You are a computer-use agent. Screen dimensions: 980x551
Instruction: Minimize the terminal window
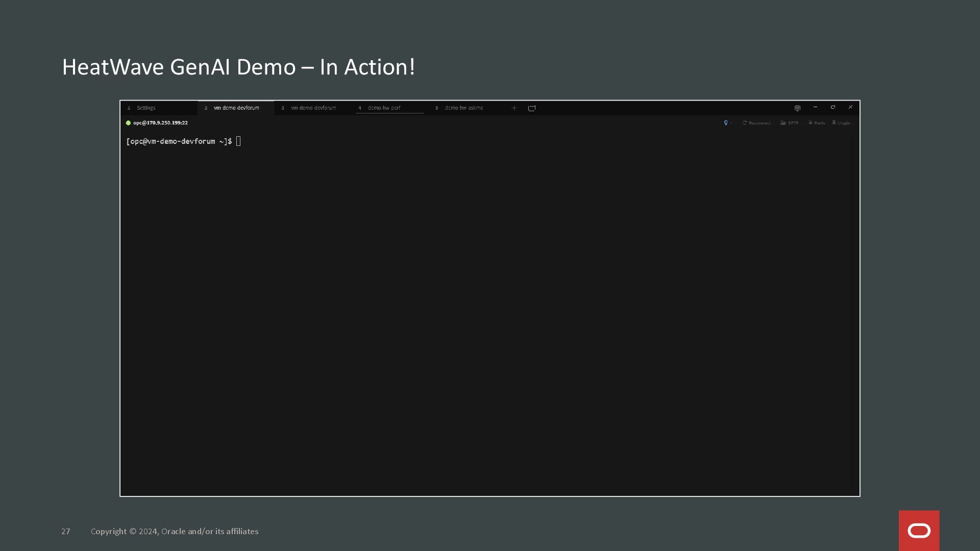coord(815,107)
